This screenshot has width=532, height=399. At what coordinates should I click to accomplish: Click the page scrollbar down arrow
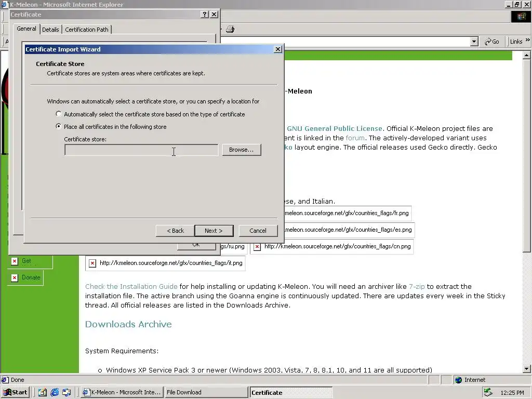coord(526,368)
